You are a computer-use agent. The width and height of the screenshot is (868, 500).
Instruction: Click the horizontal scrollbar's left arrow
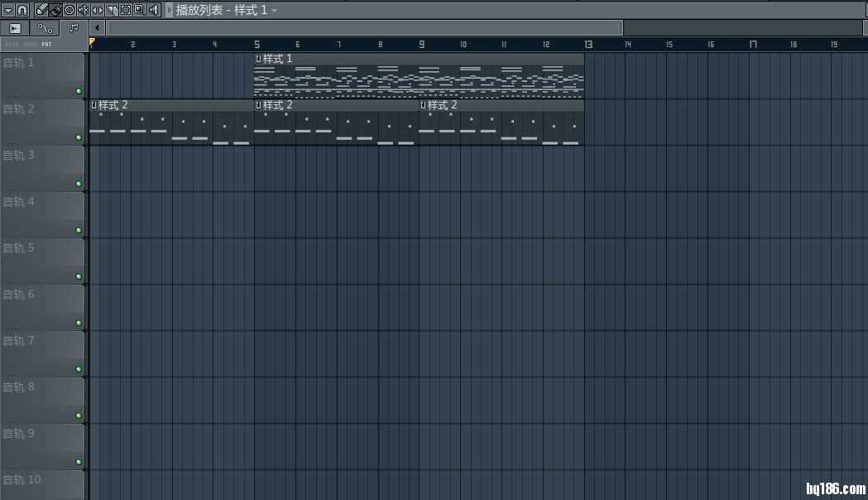click(98, 28)
